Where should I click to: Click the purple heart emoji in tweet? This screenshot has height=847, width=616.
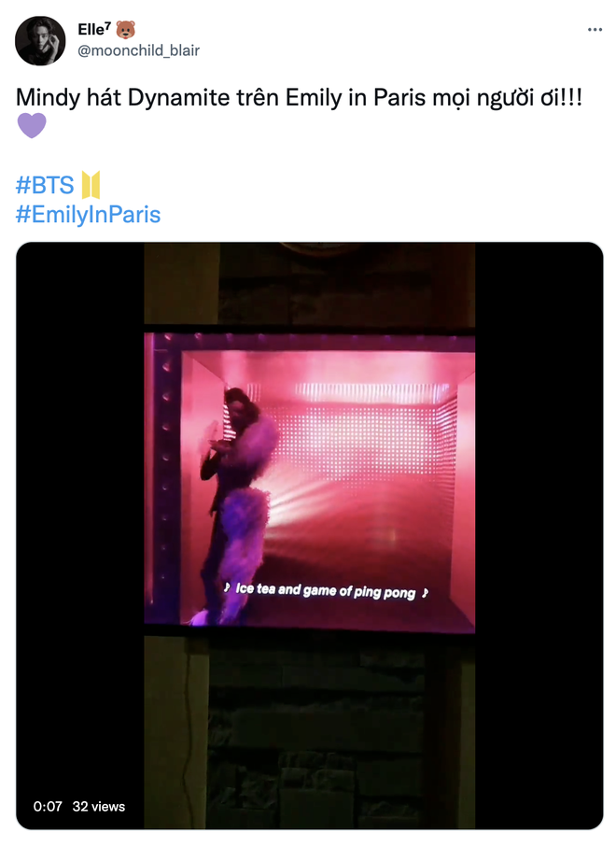tap(32, 125)
